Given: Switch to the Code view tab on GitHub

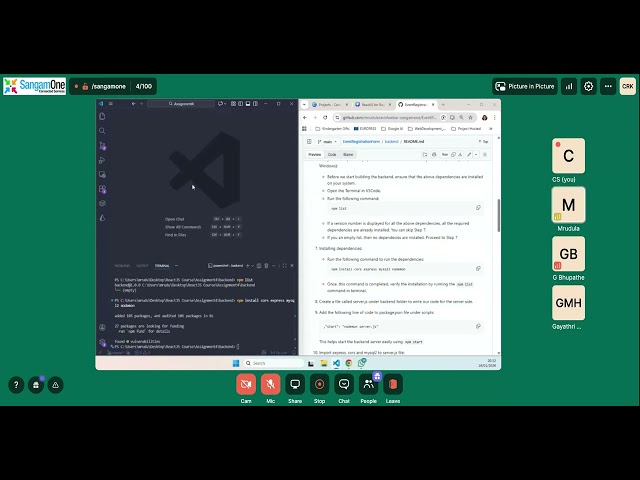Looking at the screenshot, I should pos(332,155).
